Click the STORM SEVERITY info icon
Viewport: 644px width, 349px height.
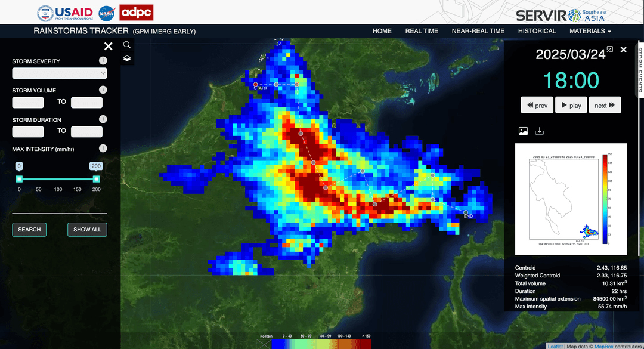click(103, 60)
